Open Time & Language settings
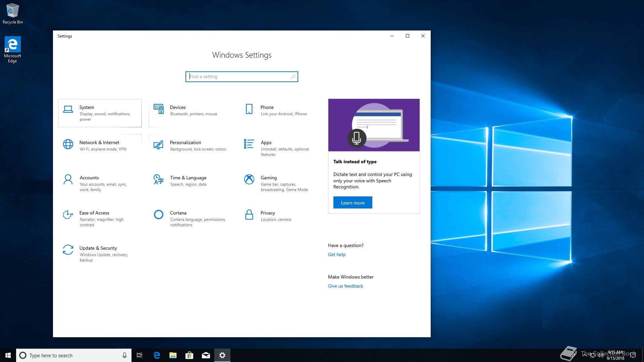This screenshot has width=644, height=362. [188, 178]
